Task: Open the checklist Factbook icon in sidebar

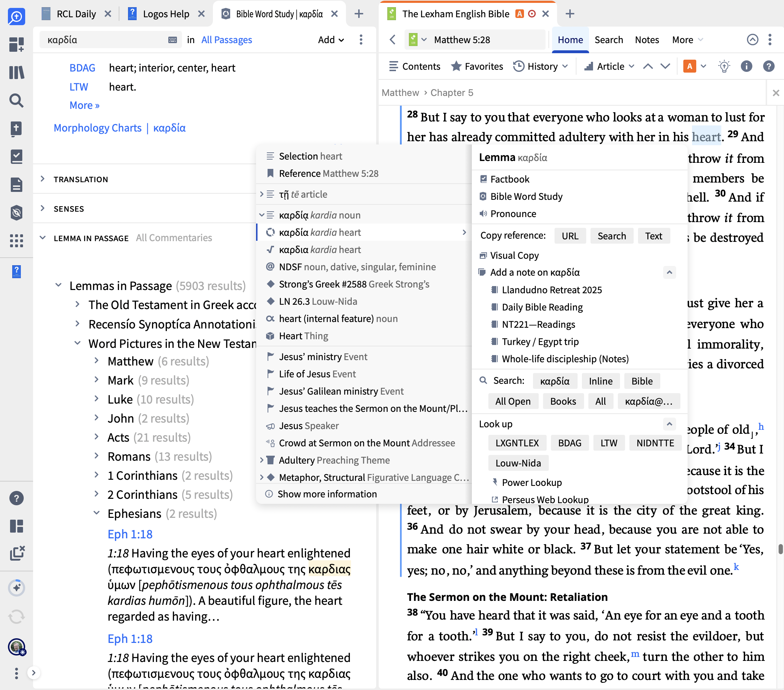Action: [17, 156]
